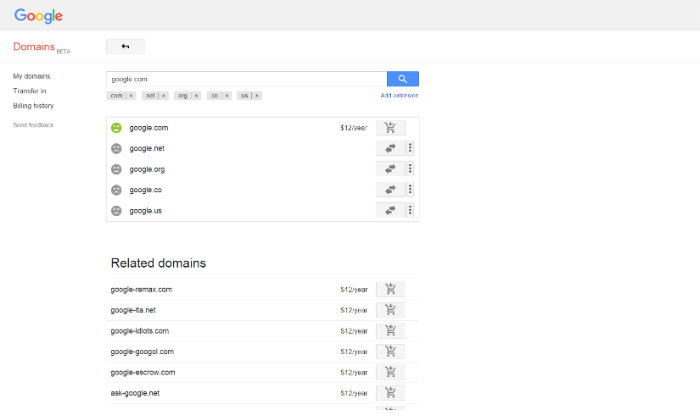
Task: Click gray face icon beside google.us
Action: click(116, 211)
